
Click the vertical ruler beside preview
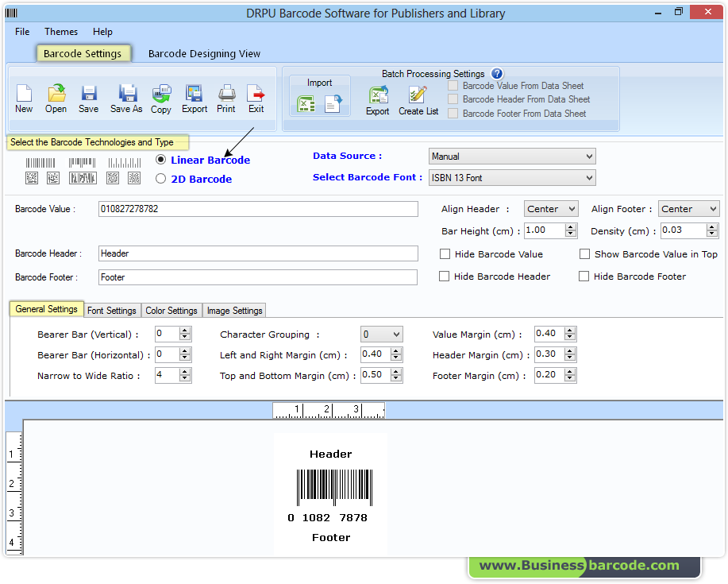click(14, 493)
